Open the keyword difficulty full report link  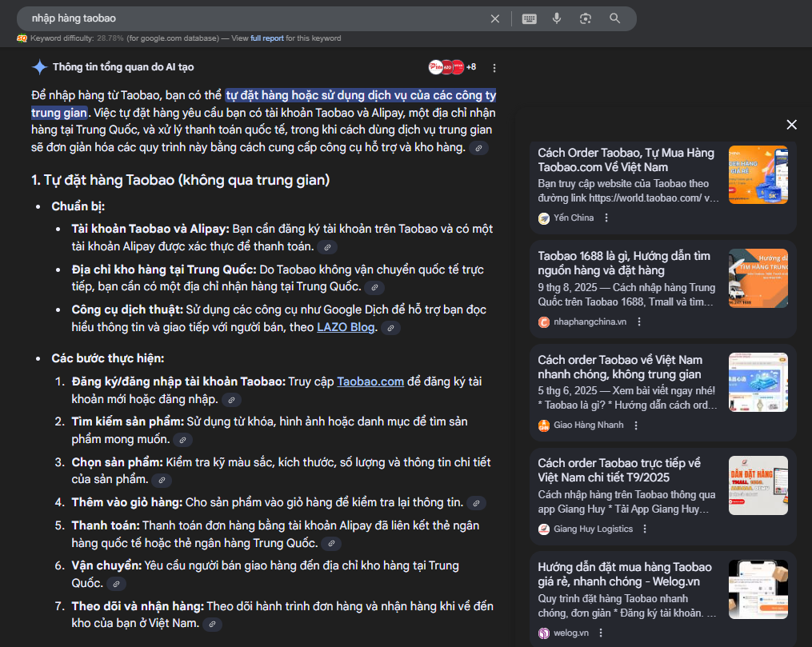tap(266, 38)
